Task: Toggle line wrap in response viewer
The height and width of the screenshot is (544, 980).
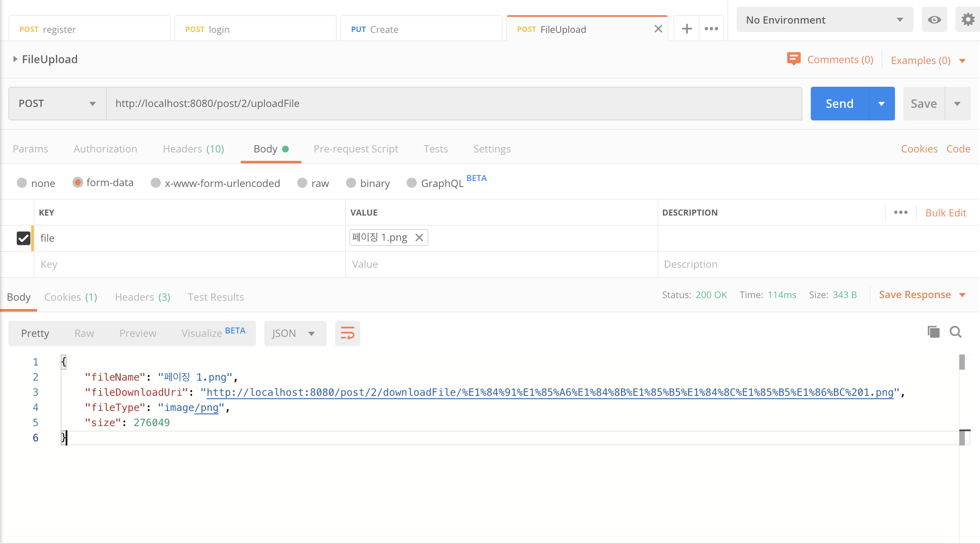Action: coord(348,333)
